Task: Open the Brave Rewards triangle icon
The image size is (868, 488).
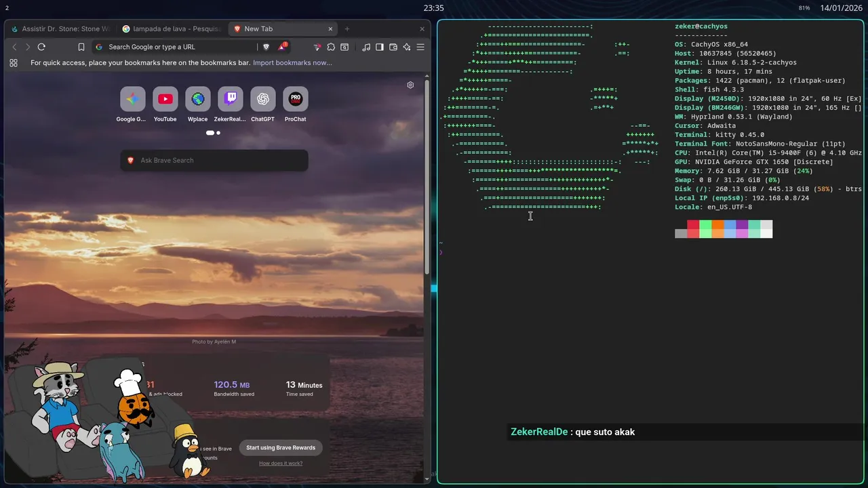Action: (x=281, y=47)
